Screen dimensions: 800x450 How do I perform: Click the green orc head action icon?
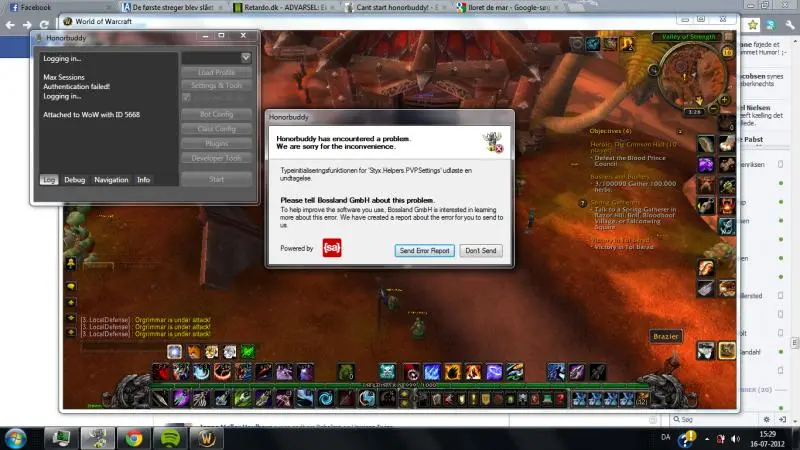tap(346, 371)
